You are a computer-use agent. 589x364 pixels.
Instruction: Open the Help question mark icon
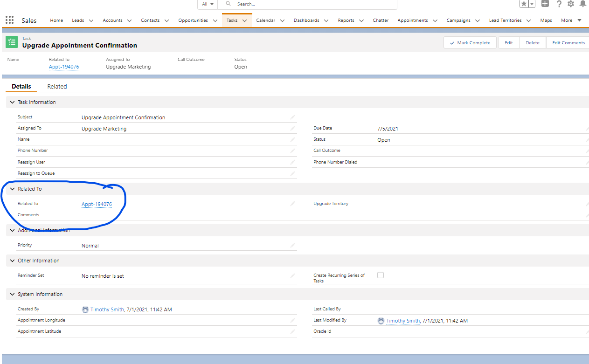coord(559,4)
